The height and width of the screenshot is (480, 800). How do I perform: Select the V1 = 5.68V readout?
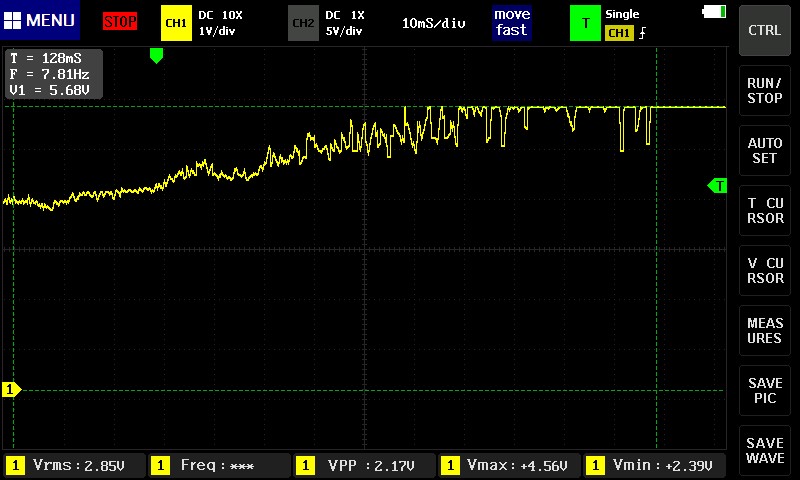[49, 90]
